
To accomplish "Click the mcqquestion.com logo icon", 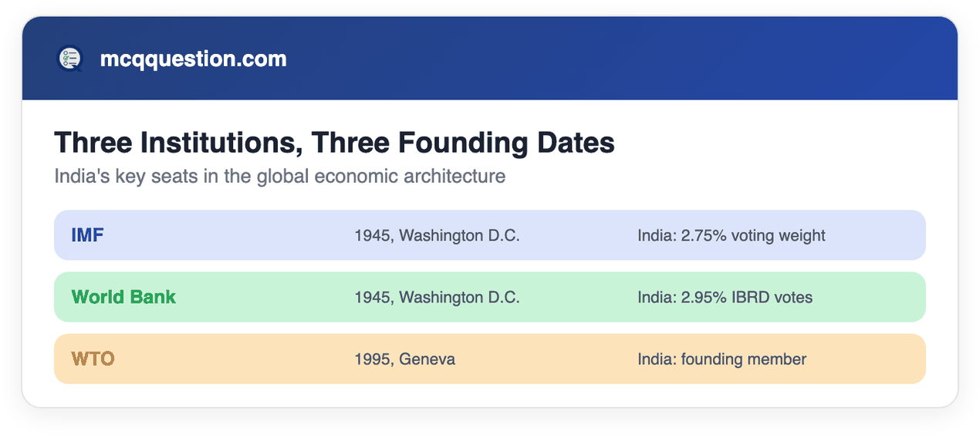I will tap(69, 59).
